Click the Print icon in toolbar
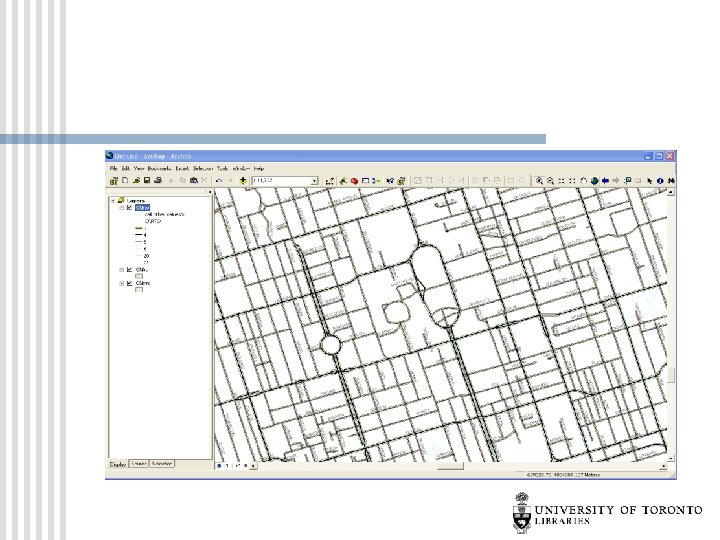The height and width of the screenshot is (540, 720). pyautogui.click(x=158, y=180)
